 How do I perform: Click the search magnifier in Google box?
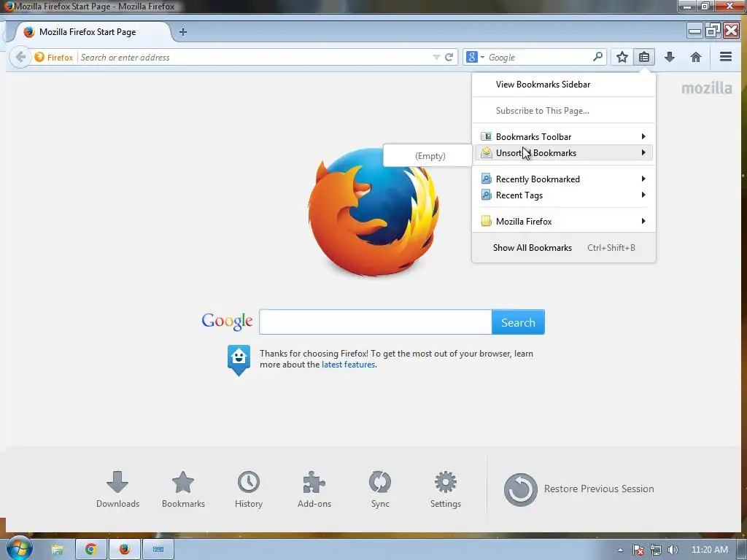tap(597, 57)
